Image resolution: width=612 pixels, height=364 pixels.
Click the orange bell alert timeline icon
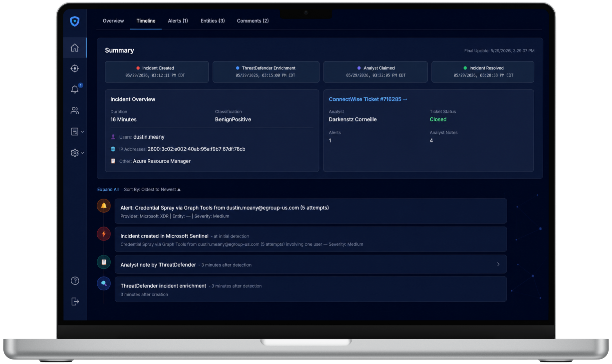[x=104, y=206]
